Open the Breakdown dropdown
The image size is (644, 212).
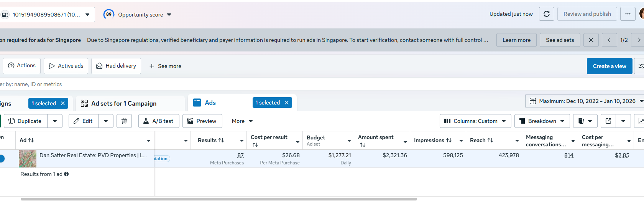pos(542,121)
